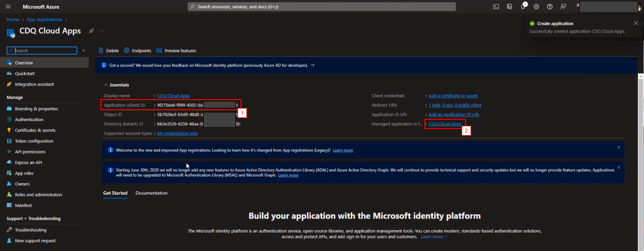Viewport: 644px width, 251px height.
Task: Open the Azure portal hamburger menu
Action: click(x=8, y=7)
